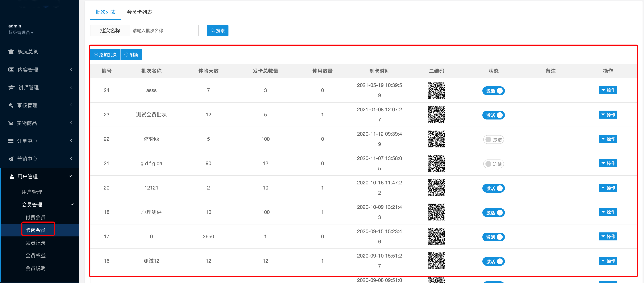This screenshot has height=283, width=644.
Task: Open 操作 dropdown for batch 24
Action: click(608, 90)
